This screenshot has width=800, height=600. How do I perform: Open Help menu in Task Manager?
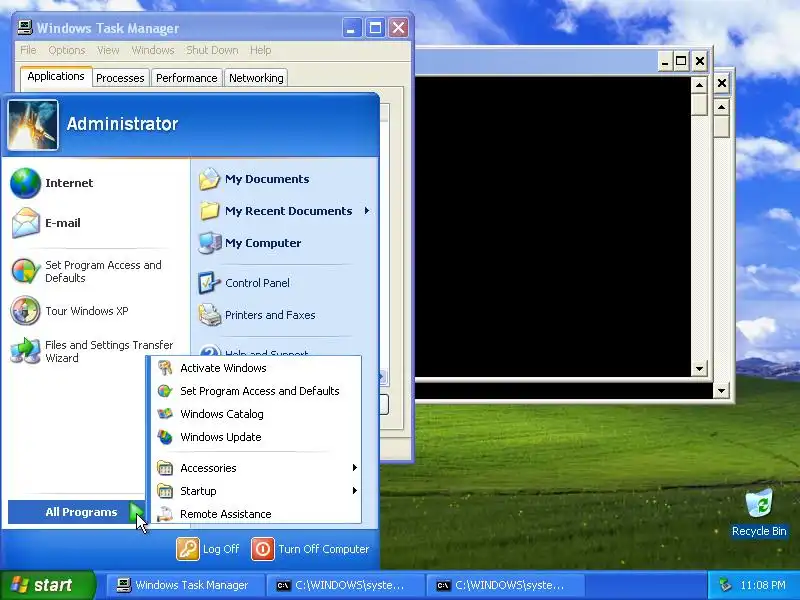pyautogui.click(x=261, y=50)
